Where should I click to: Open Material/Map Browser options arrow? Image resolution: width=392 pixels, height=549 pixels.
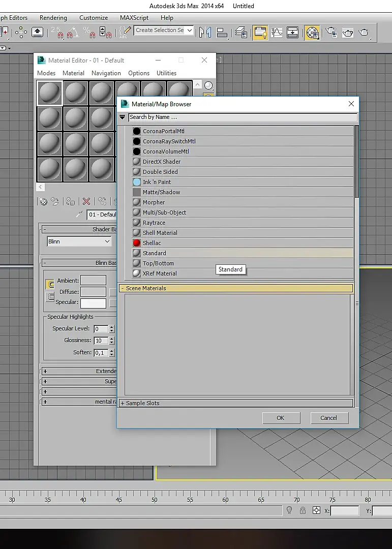coord(122,117)
